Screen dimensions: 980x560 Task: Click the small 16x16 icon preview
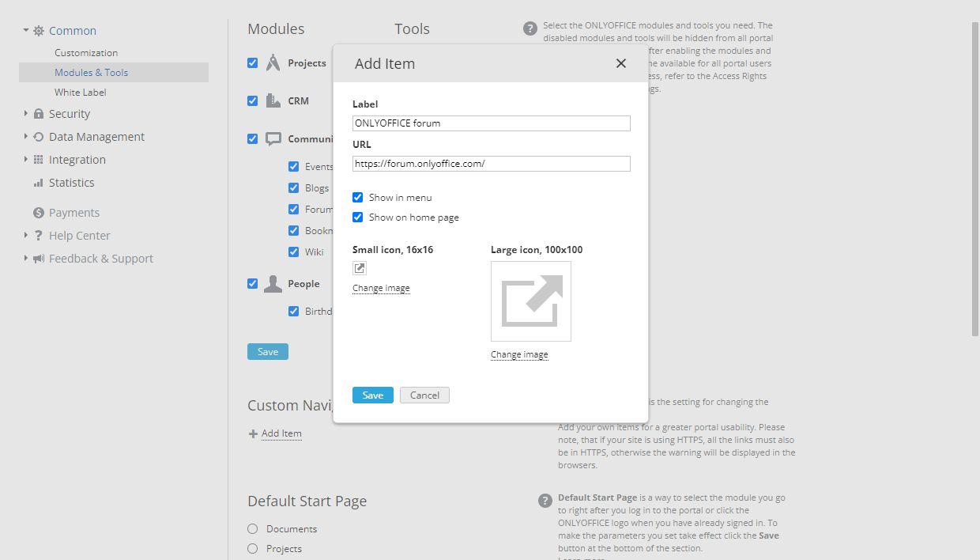coord(359,268)
